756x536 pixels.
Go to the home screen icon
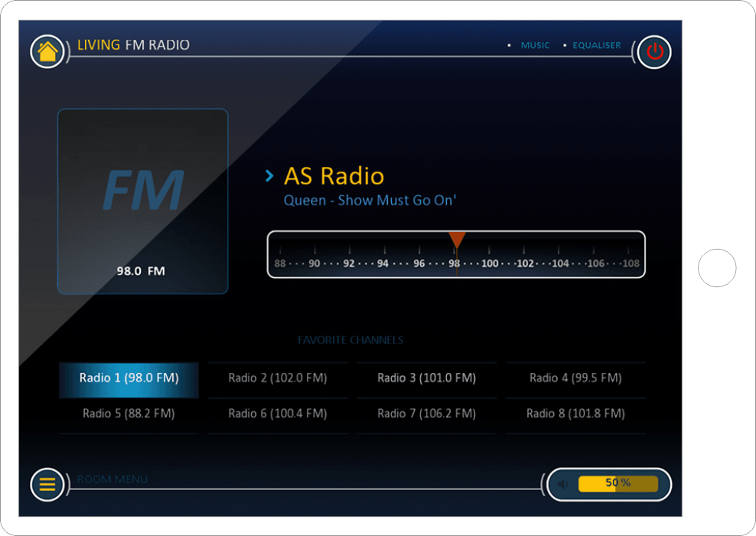pyautogui.click(x=47, y=52)
